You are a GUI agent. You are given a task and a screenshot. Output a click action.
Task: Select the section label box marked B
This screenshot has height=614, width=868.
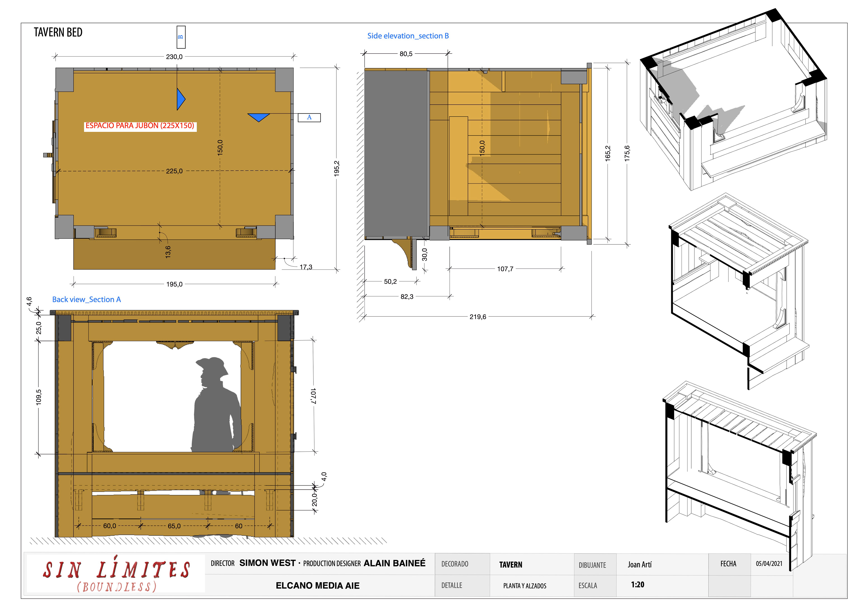[181, 37]
